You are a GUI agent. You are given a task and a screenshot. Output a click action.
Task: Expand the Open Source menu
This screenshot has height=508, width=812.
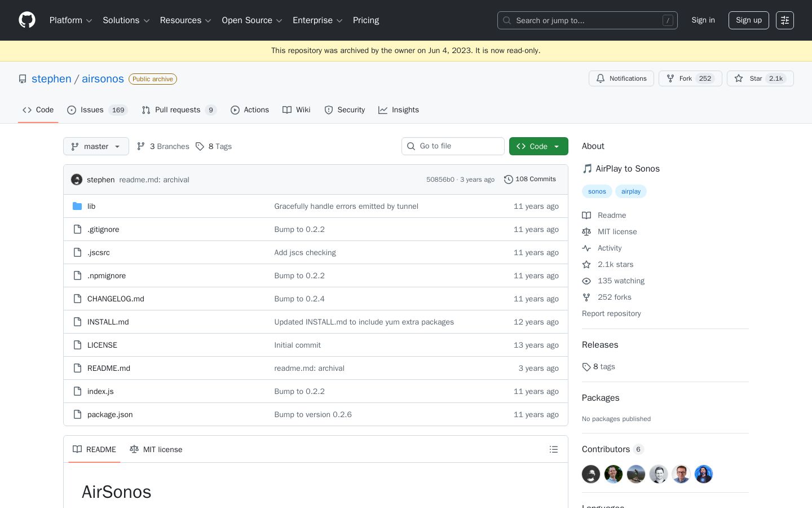click(x=252, y=20)
